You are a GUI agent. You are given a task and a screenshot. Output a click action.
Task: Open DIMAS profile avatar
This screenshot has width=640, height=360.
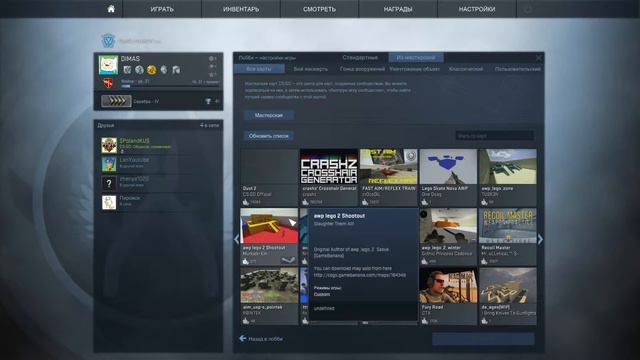pos(108,65)
